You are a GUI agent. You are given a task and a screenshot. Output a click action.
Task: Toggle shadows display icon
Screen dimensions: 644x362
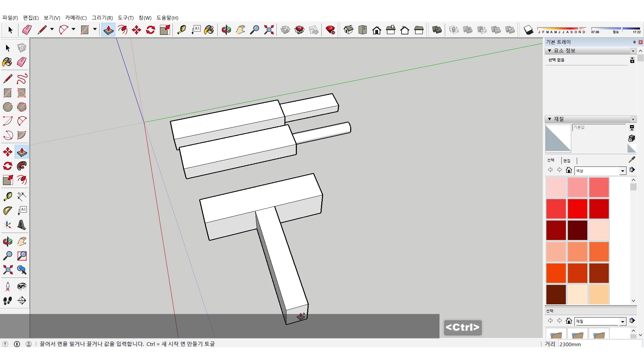528,30
